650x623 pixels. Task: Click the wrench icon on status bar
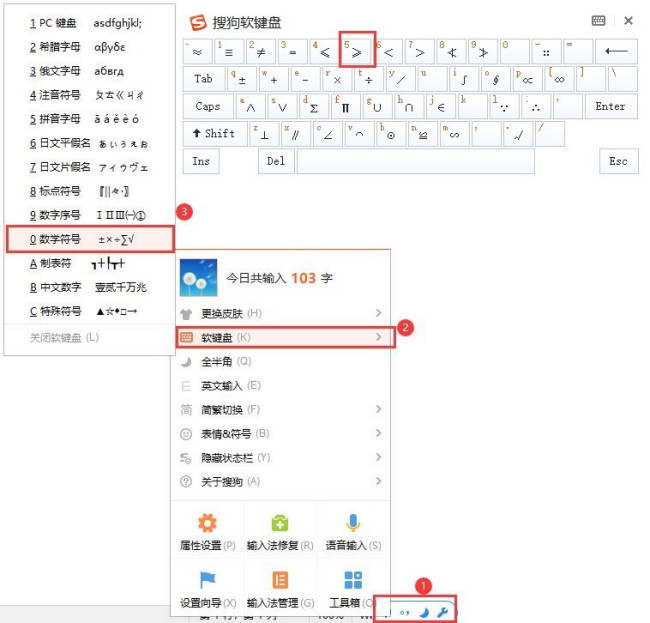click(443, 612)
